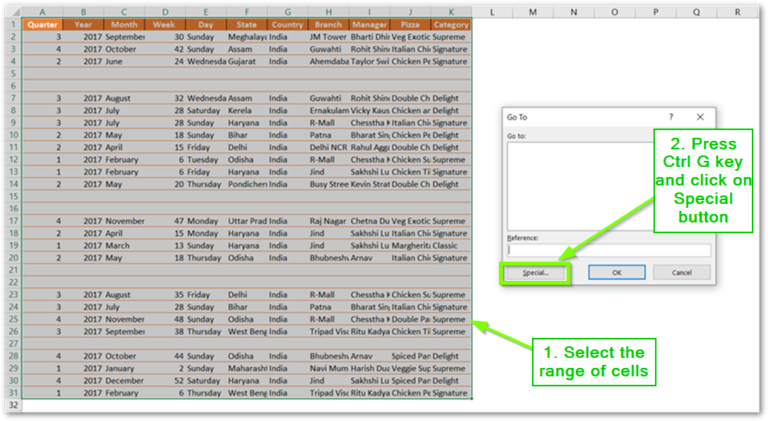Select the State header cell

pos(246,24)
